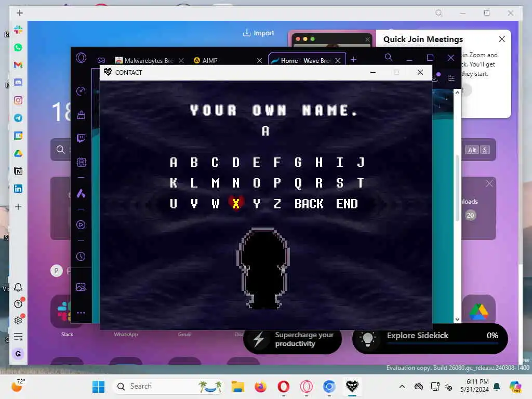This screenshot has width=532, height=399.
Task: Open WhatsApp in Sidekick sidebar
Action: (18, 47)
